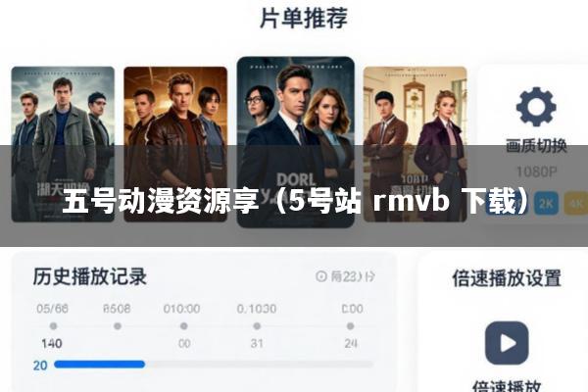Select the 2K quality badge

(546, 203)
